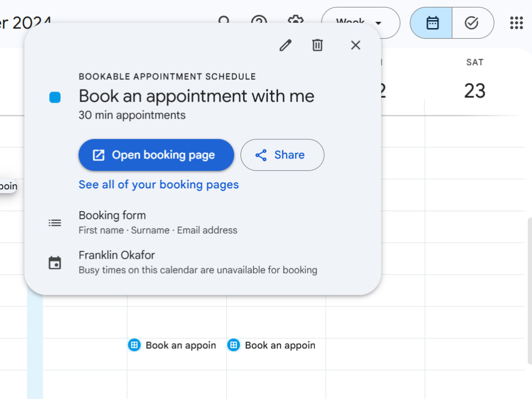Select the "Book an appointment with me" title
Image resolution: width=532 pixels, height=399 pixels.
tap(196, 96)
